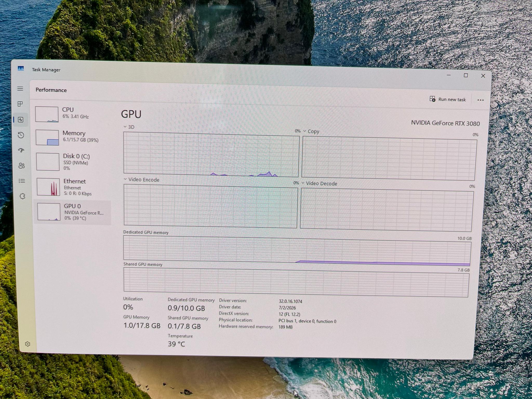Click the Task Manager title bar app icon
The image size is (532, 399).
[21, 69]
